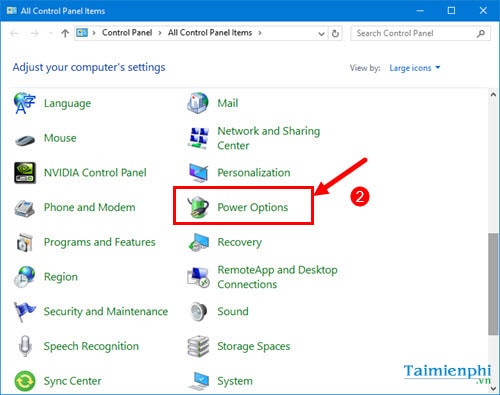Click the Control Panel address bar icon
Viewport: 500px width, 395px height.
(82, 33)
